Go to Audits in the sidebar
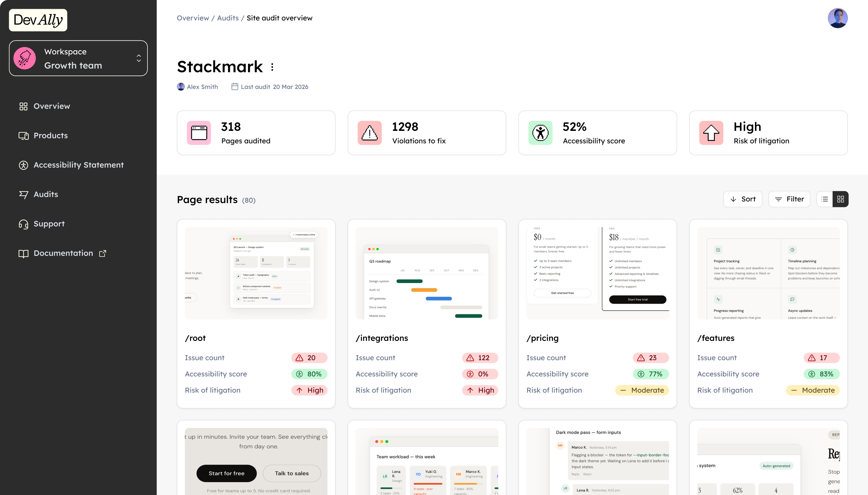Screen dimensions: 868x495 click(x=45, y=194)
